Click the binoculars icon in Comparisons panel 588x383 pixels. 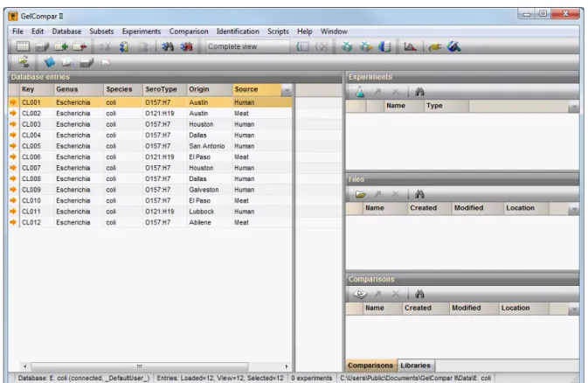click(419, 294)
